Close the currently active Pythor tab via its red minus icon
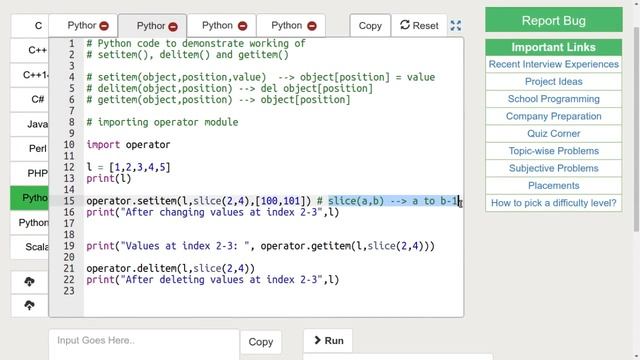Viewport: 640px width, 360px height. pyautogui.click(x=173, y=27)
